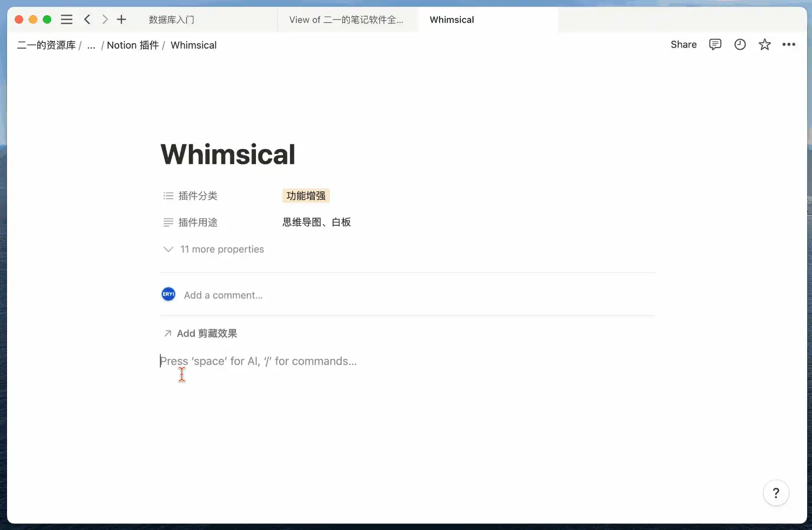Screen dimensions: 812x530
Task: View page history clock icon
Action: pos(740,45)
